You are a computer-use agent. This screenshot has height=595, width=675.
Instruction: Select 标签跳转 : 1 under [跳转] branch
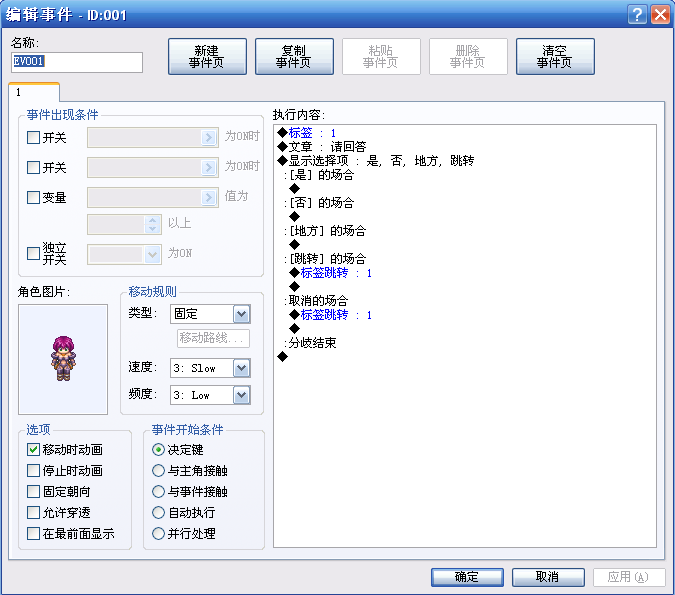[331, 273]
